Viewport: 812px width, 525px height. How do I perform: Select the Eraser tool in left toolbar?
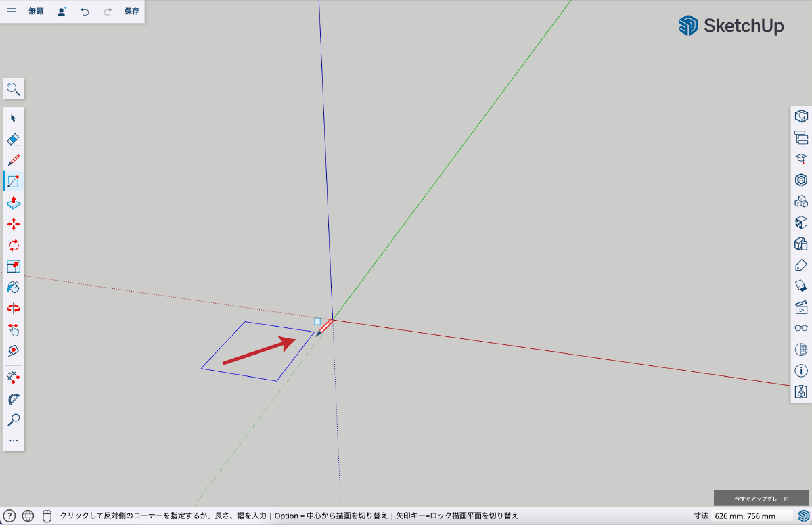pos(13,139)
